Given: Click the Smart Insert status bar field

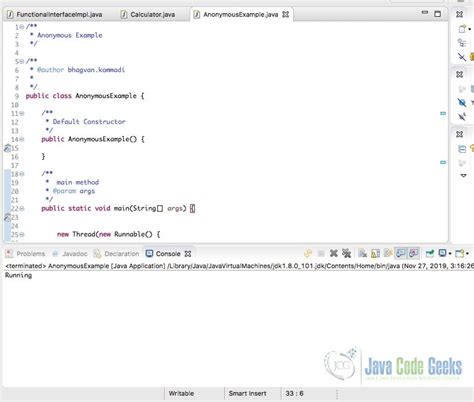Looking at the screenshot, I should coord(247,393).
